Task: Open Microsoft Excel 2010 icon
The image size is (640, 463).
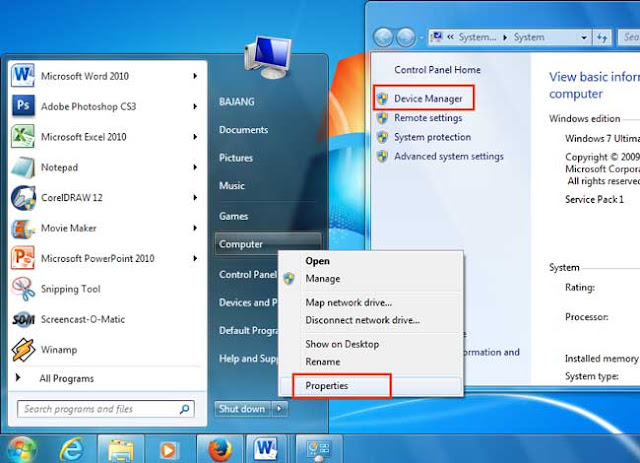Action: (23, 136)
